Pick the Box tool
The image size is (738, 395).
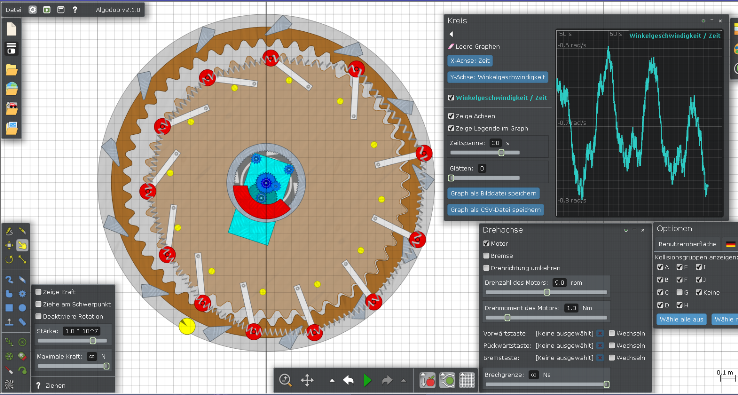pyautogui.click(x=9, y=308)
